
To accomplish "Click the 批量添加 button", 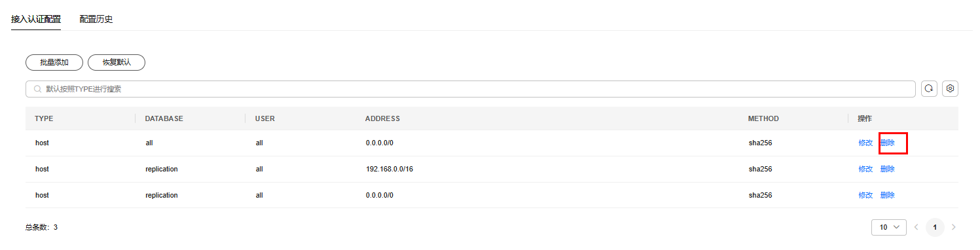I will pos(54,62).
